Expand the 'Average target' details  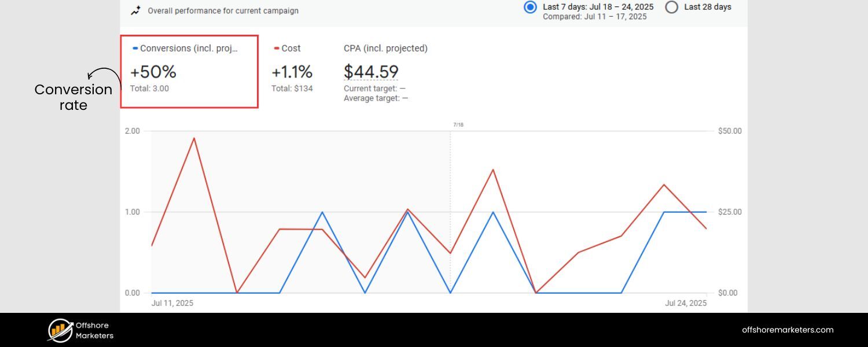[x=376, y=98]
